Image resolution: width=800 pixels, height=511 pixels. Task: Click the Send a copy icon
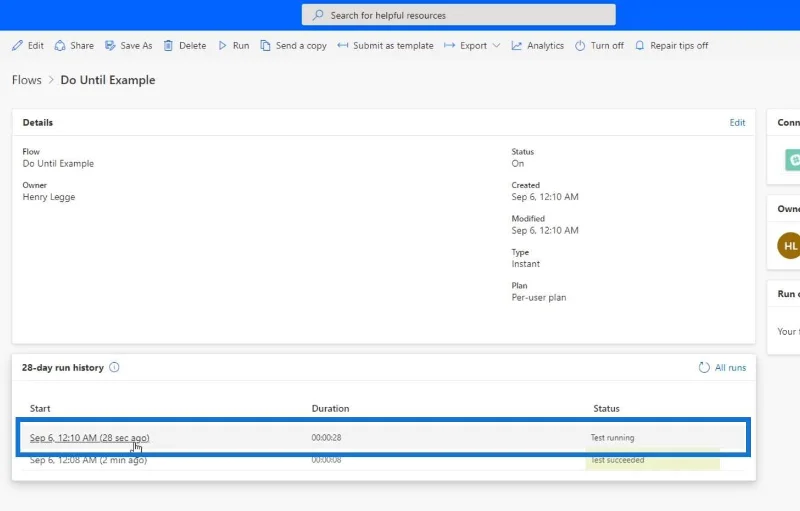pos(265,45)
